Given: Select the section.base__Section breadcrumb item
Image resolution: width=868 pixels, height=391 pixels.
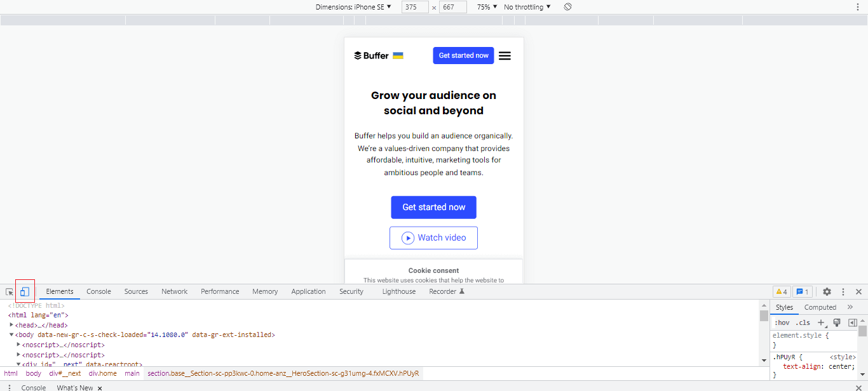Looking at the screenshot, I should click(x=283, y=373).
